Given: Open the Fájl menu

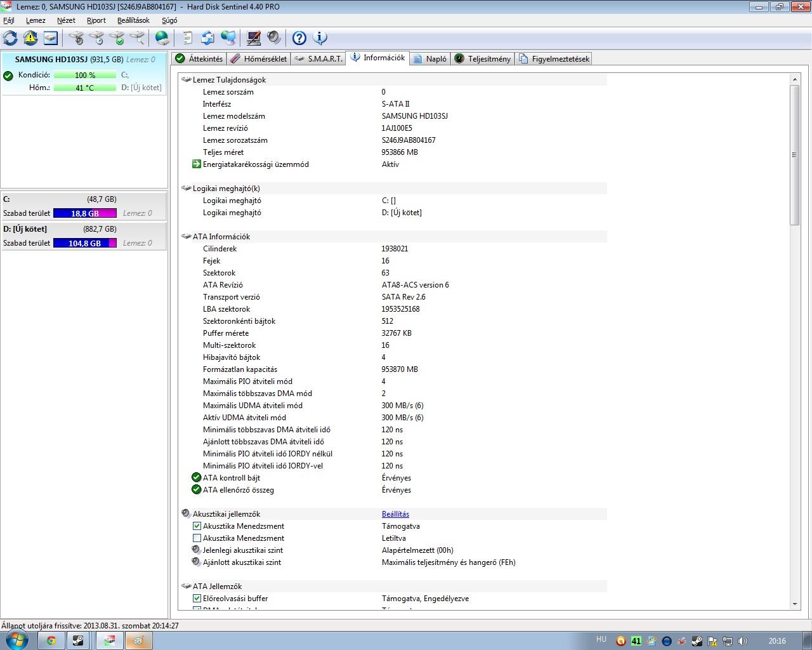Looking at the screenshot, I should tap(9, 20).
